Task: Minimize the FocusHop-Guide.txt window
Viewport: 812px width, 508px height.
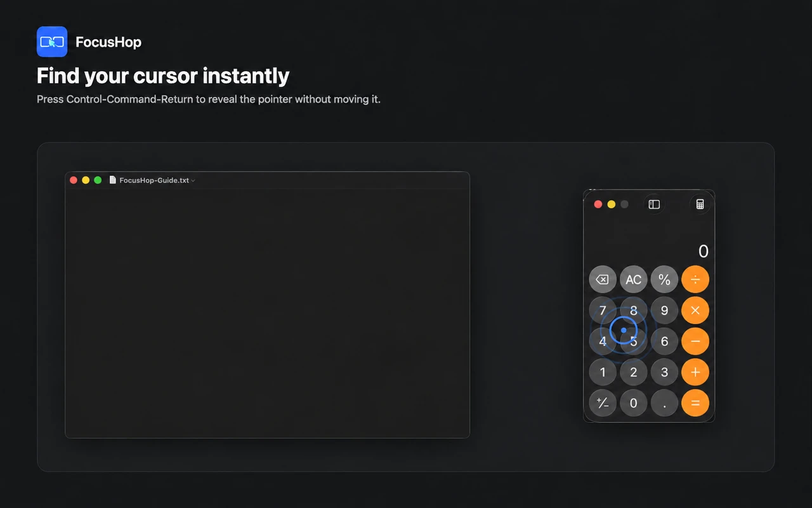Action: click(86, 180)
